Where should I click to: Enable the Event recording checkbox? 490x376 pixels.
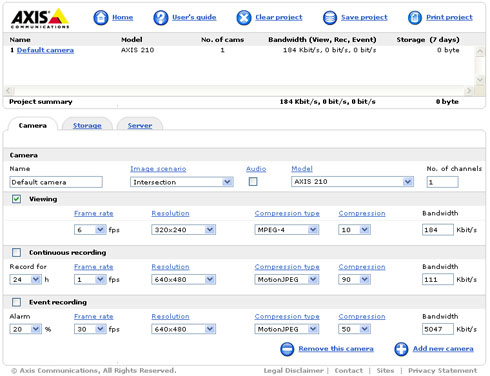tap(16, 302)
